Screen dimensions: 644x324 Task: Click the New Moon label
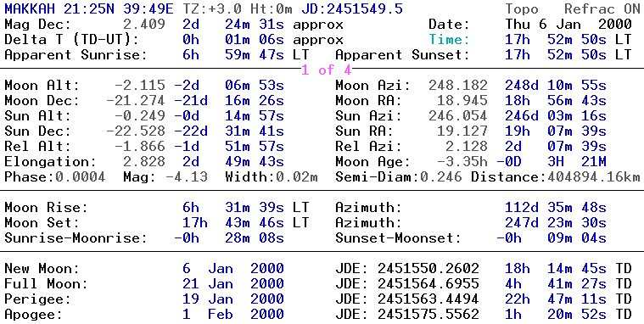[42, 269]
